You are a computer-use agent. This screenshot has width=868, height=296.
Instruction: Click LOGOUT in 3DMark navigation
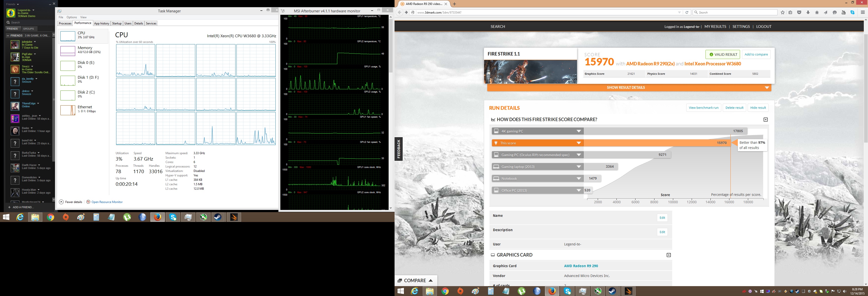click(763, 27)
